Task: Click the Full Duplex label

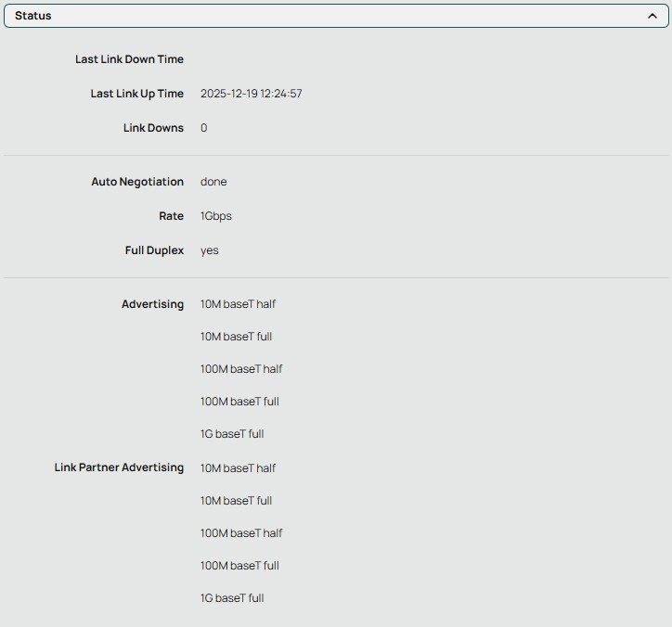Action: pos(154,250)
